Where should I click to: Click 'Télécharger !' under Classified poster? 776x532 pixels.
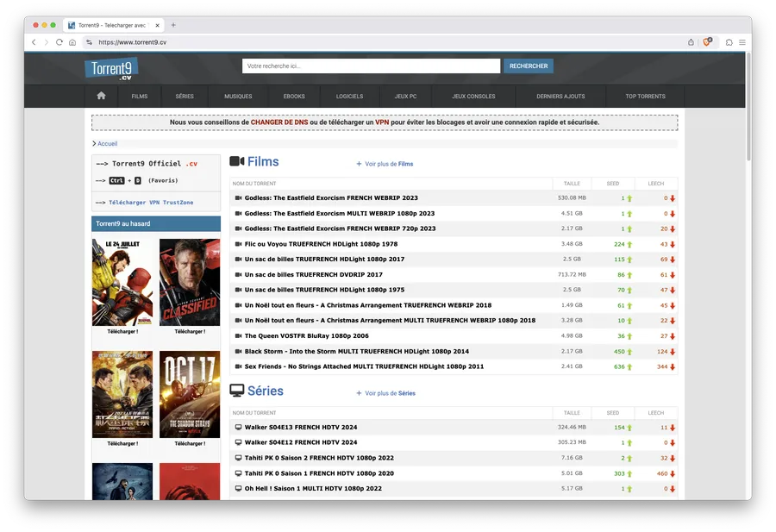tap(190, 332)
